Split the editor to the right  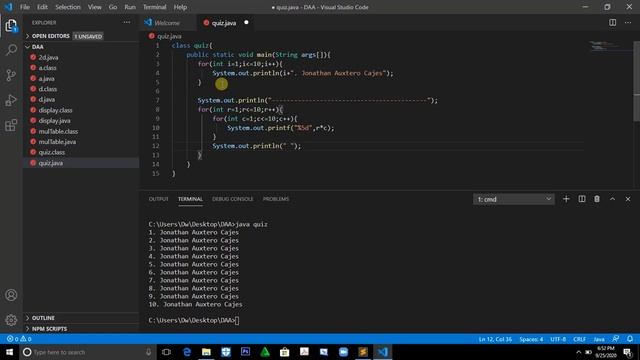click(612, 22)
